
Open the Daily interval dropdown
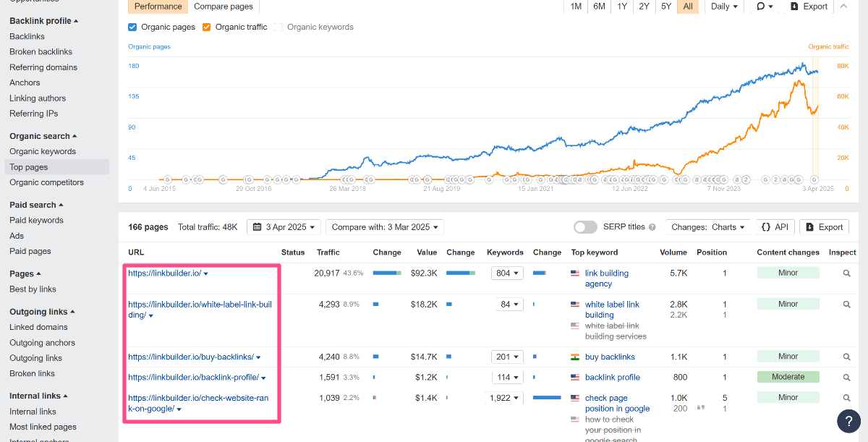725,7
